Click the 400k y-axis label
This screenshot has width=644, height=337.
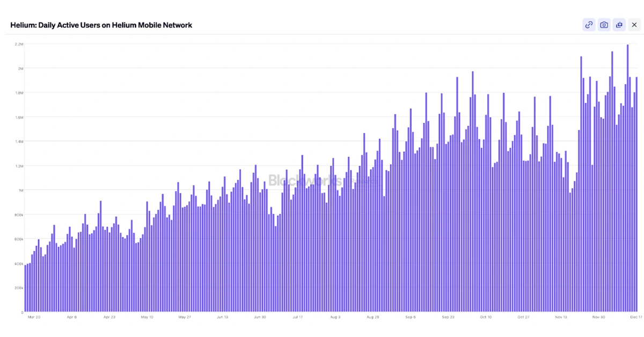18,263
